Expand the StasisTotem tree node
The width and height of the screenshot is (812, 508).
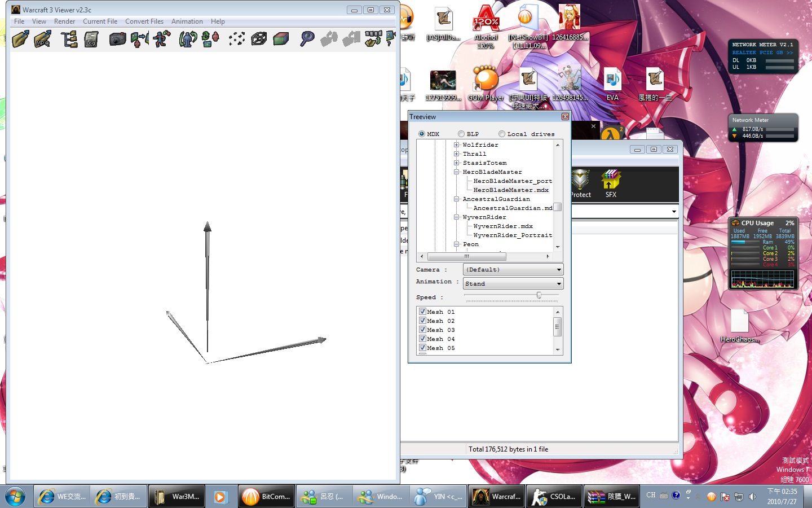pyautogui.click(x=456, y=163)
